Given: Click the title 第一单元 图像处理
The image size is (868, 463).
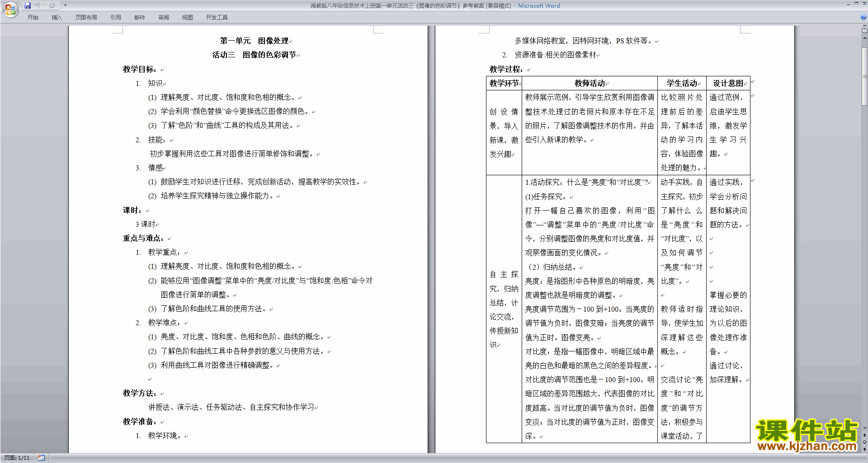Looking at the screenshot, I should click(x=254, y=41).
